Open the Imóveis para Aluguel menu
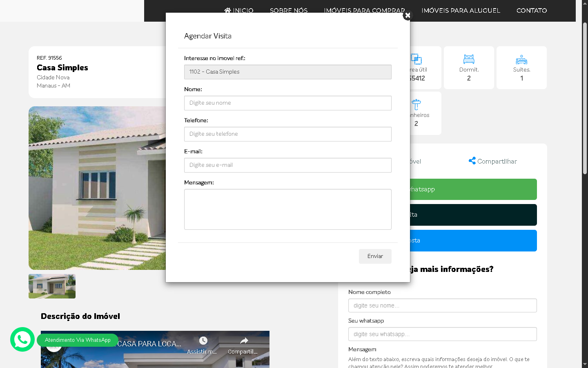The width and height of the screenshot is (588, 368). point(461,11)
